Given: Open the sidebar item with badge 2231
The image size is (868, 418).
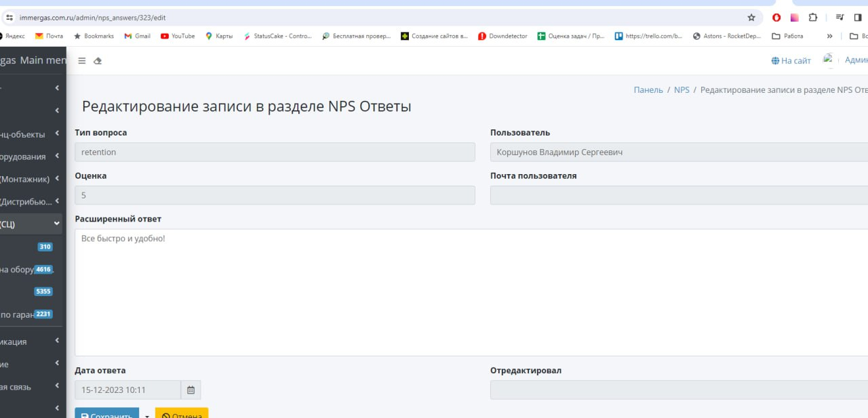Looking at the screenshot, I should click(31, 314).
